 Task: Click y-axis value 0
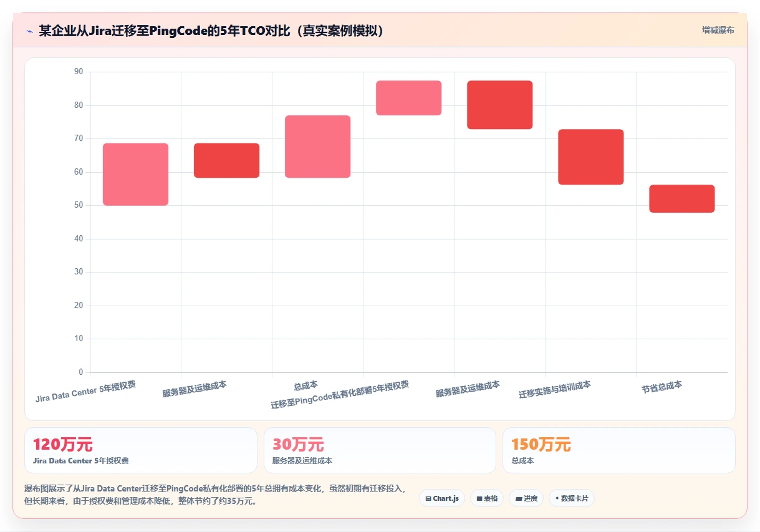coord(81,372)
